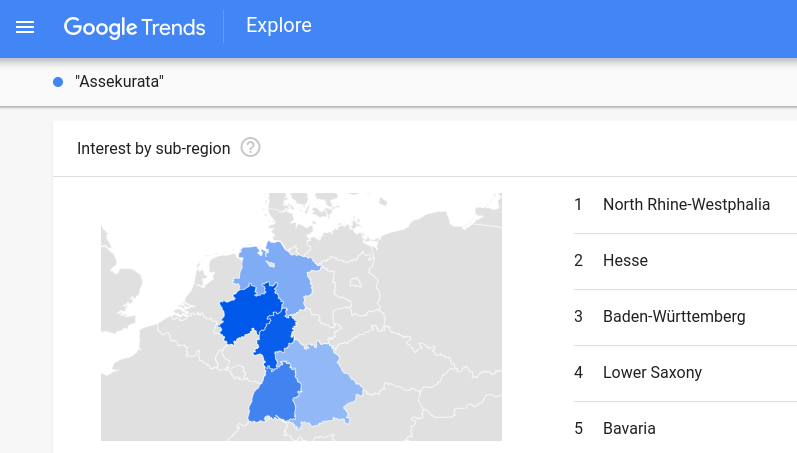Click Lower Saxony list entry
Viewport: 797px width, 453px height.
point(652,373)
